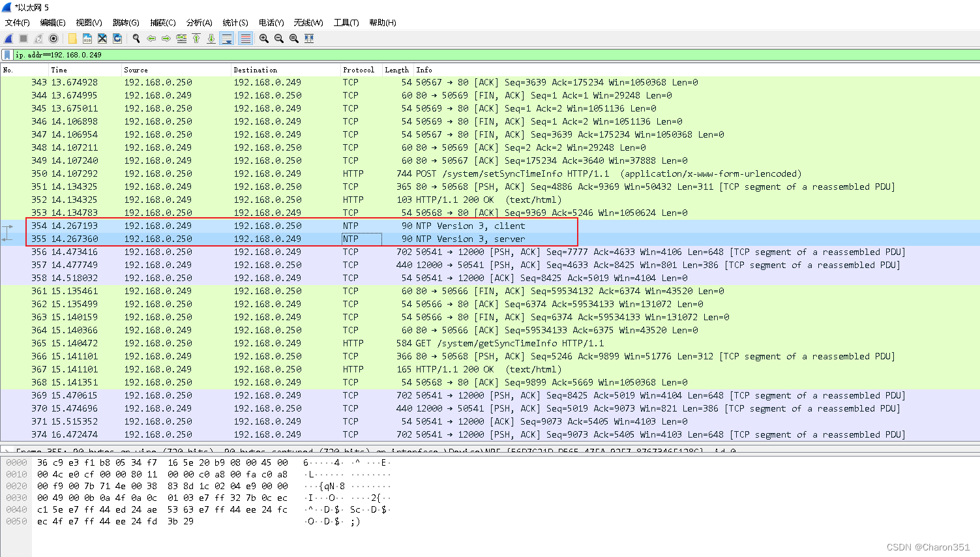
Task: Toggle auto-scroll during live capture
Action: [x=227, y=38]
